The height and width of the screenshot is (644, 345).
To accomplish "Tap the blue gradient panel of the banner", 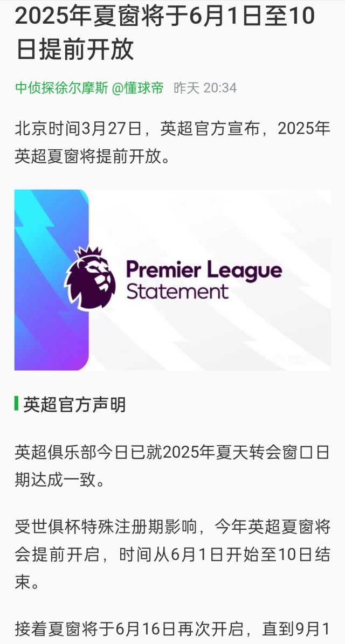I will point(51,280).
